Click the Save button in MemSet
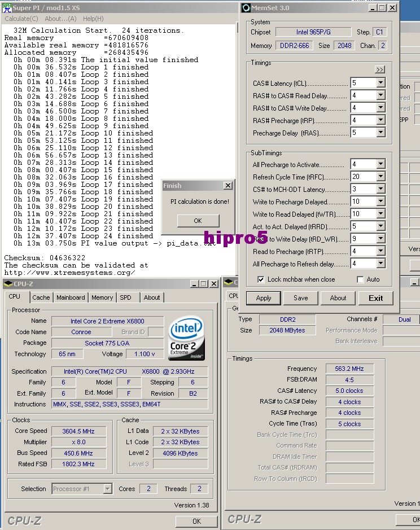This screenshot has height=530, width=420. pos(301,298)
